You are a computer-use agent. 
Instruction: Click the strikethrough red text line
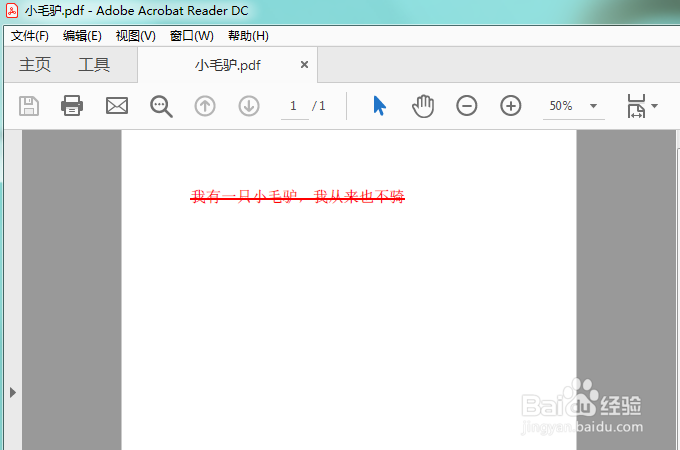[x=298, y=196]
